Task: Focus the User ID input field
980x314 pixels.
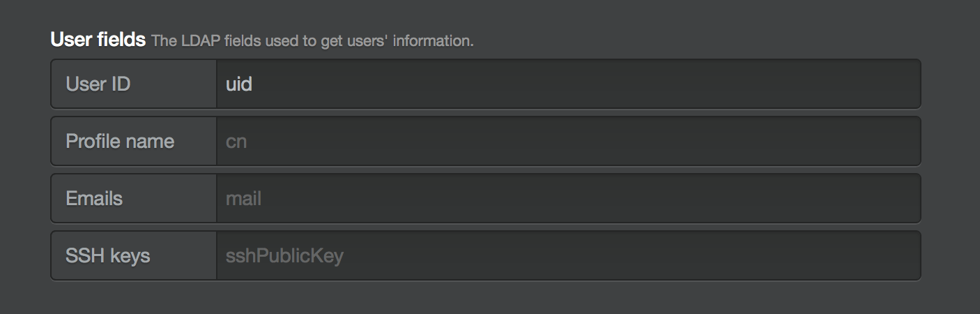Action: 568,84
